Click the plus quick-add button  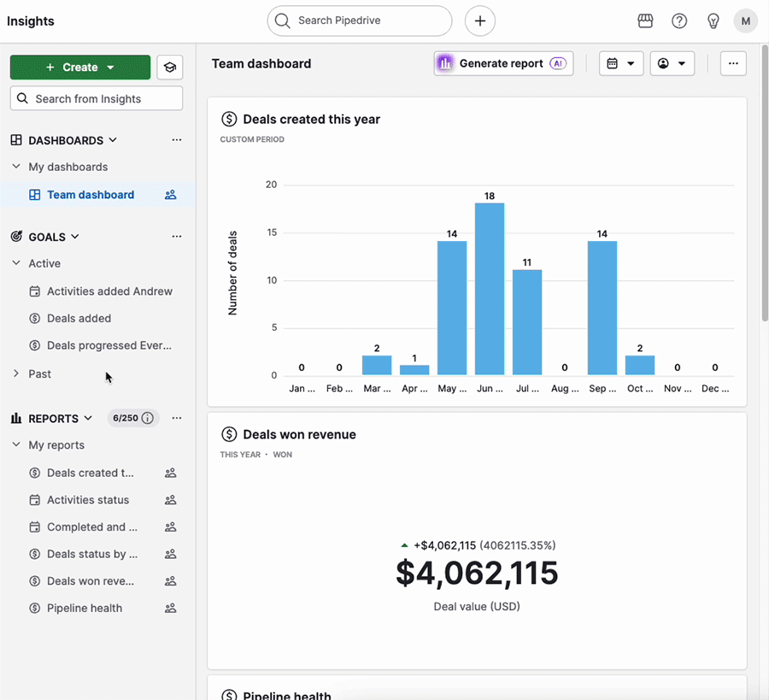pos(480,21)
